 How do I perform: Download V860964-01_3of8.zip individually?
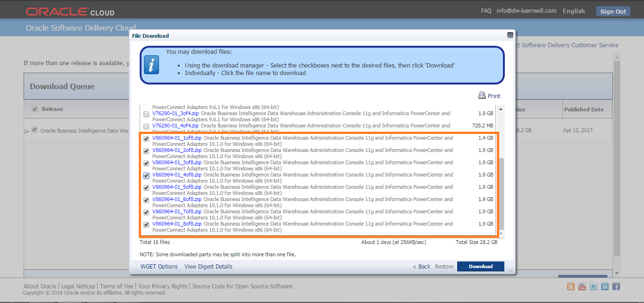[x=177, y=163]
